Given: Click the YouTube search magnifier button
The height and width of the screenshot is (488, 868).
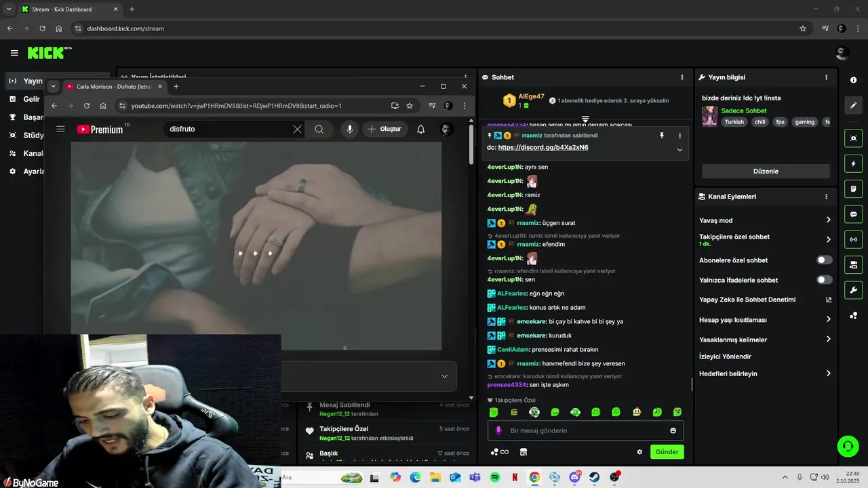Looking at the screenshot, I should click(x=319, y=129).
